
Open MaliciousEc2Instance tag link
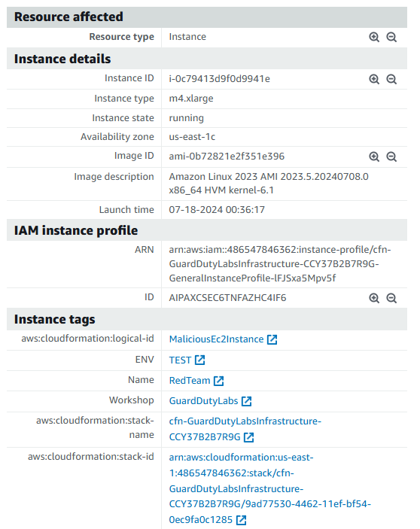216,339
